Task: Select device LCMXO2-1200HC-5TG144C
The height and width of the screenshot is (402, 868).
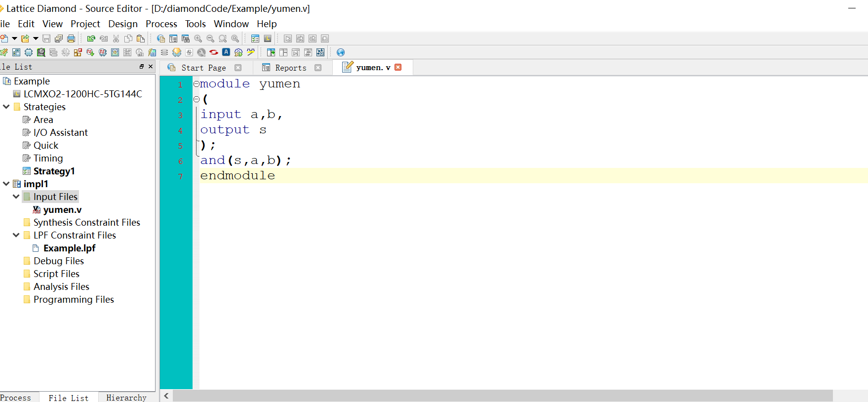Action: coord(83,94)
